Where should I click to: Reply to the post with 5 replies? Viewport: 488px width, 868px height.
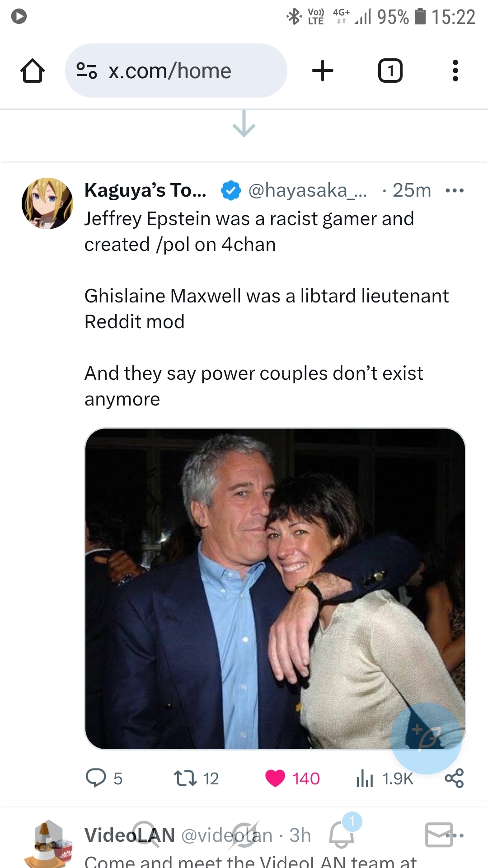click(96, 778)
